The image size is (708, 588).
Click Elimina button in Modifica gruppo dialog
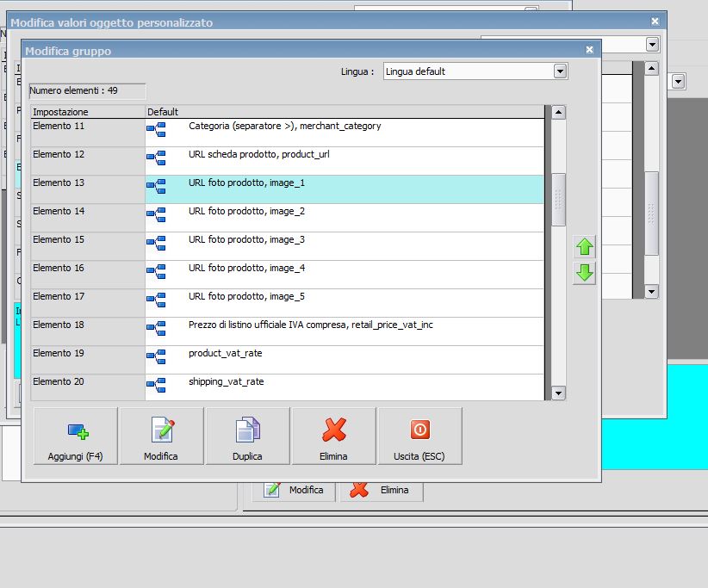pos(333,436)
